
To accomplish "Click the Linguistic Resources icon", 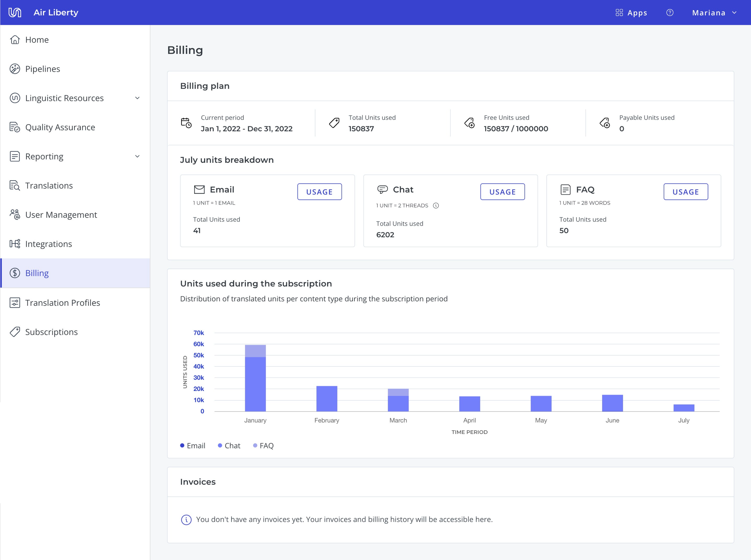I will 15,98.
